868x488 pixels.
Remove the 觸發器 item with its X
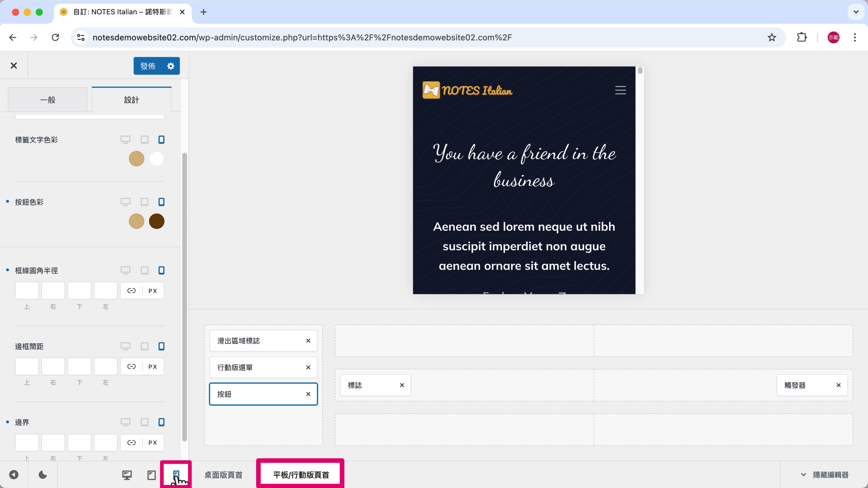838,385
